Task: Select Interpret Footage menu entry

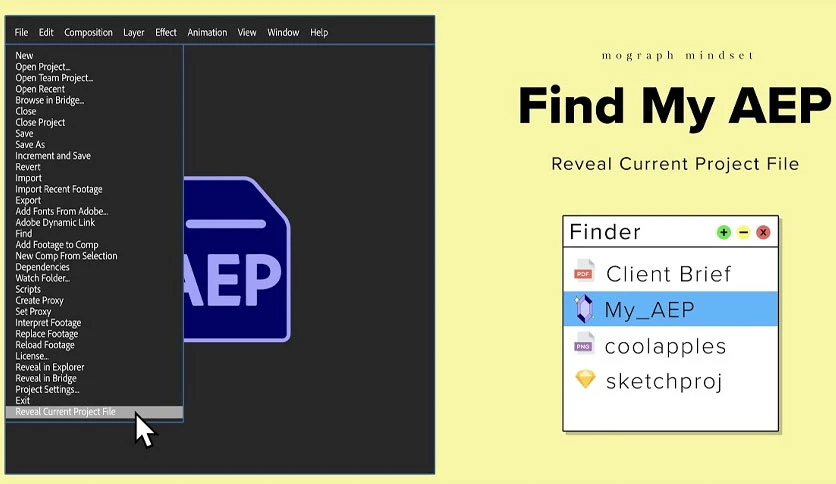Action: 48,322
